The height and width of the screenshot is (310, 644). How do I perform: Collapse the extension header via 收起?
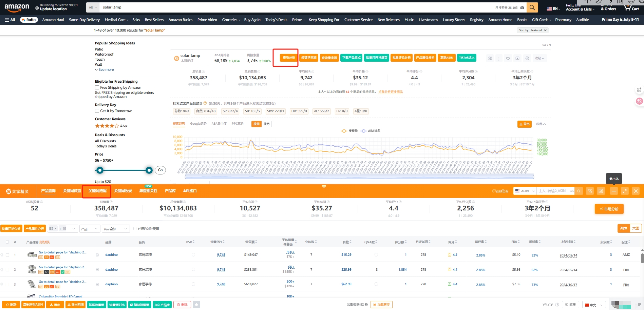[x=539, y=58]
